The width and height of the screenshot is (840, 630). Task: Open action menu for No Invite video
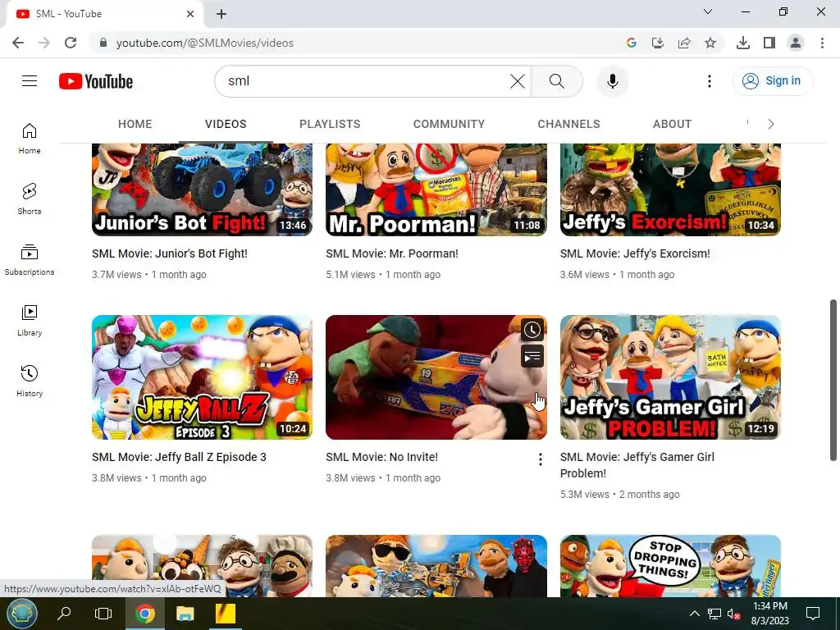click(540, 459)
